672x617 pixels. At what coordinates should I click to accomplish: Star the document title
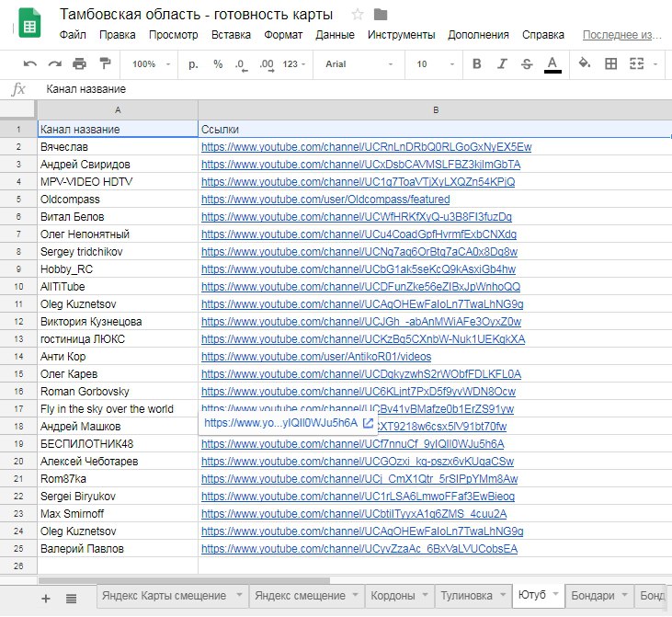358,15
